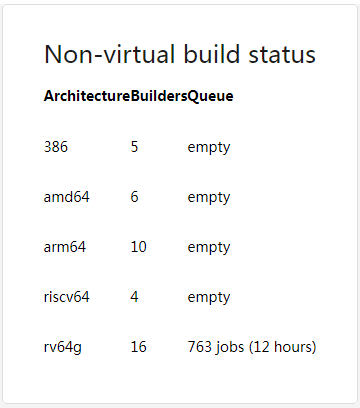
Task: Click builder count 6 for amd64
Action: 134,197
